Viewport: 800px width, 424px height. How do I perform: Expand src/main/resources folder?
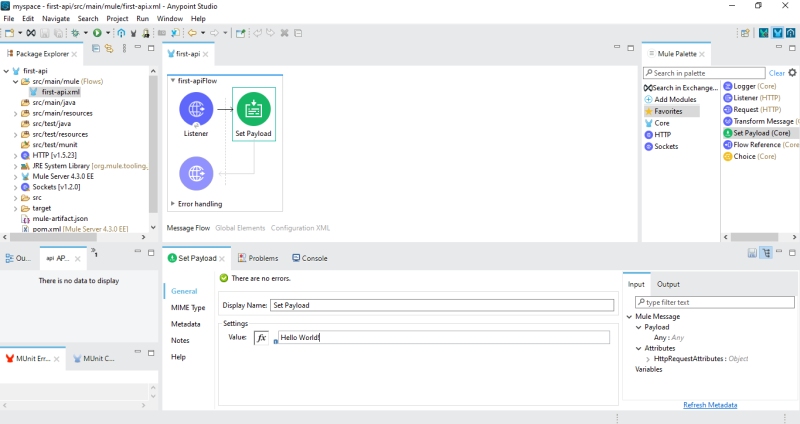[x=15, y=113]
